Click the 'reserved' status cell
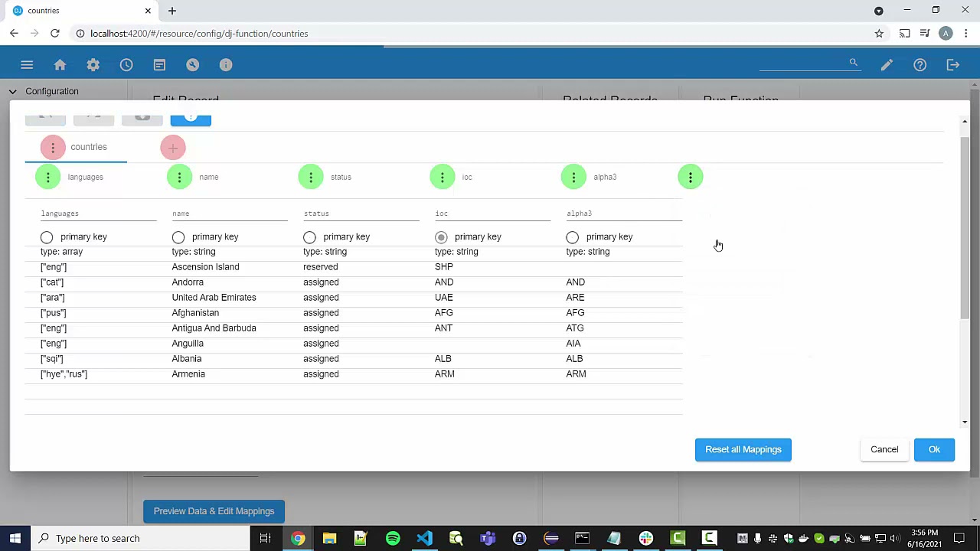This screenshot has height=551, width=980. (x=320, y=267)
